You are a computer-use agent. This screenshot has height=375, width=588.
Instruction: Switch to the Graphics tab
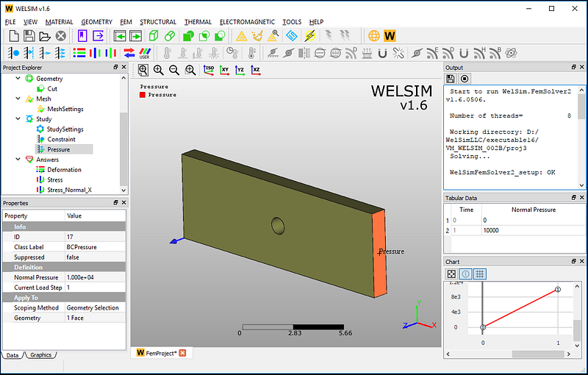click(40, 355)
